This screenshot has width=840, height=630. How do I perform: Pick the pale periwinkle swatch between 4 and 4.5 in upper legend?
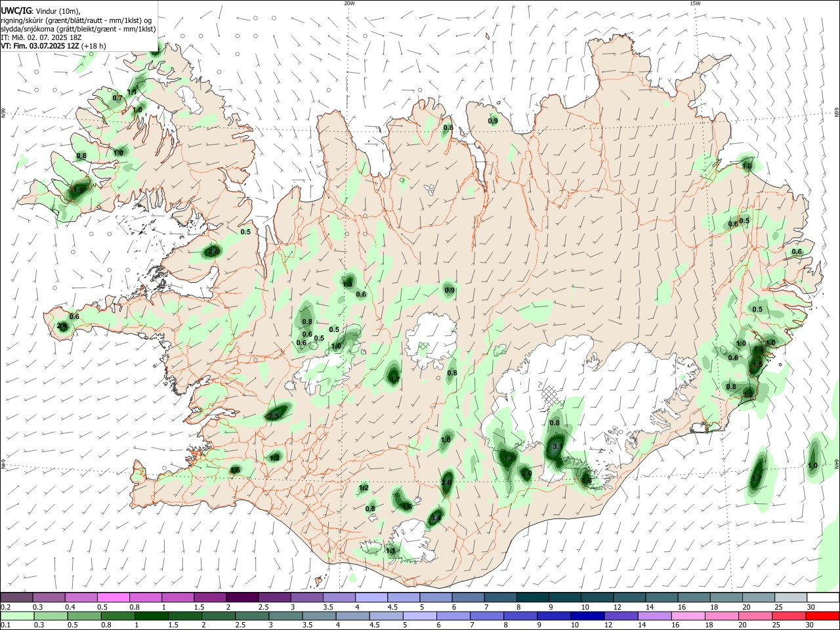(x=371, y=597)
